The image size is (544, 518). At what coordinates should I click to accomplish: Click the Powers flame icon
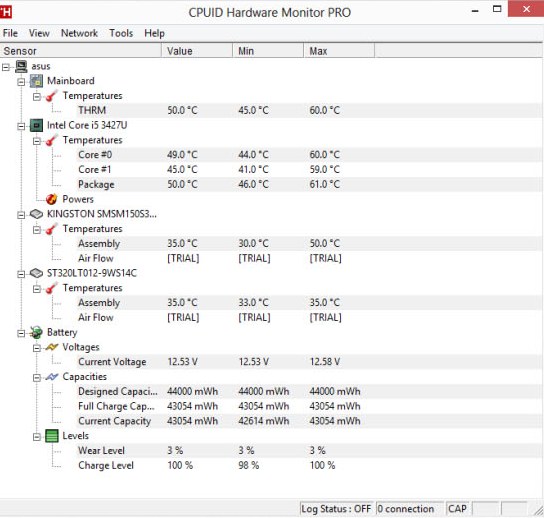pos(52,199)
